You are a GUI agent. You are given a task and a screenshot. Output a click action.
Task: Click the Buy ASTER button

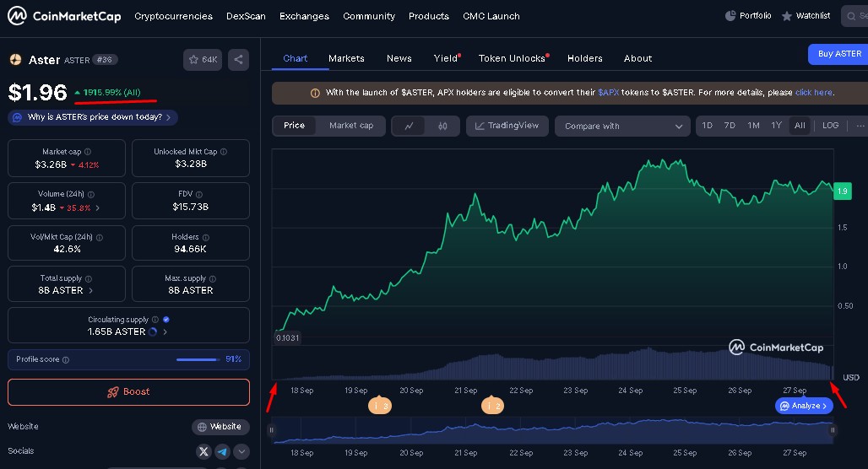[838, 54]
